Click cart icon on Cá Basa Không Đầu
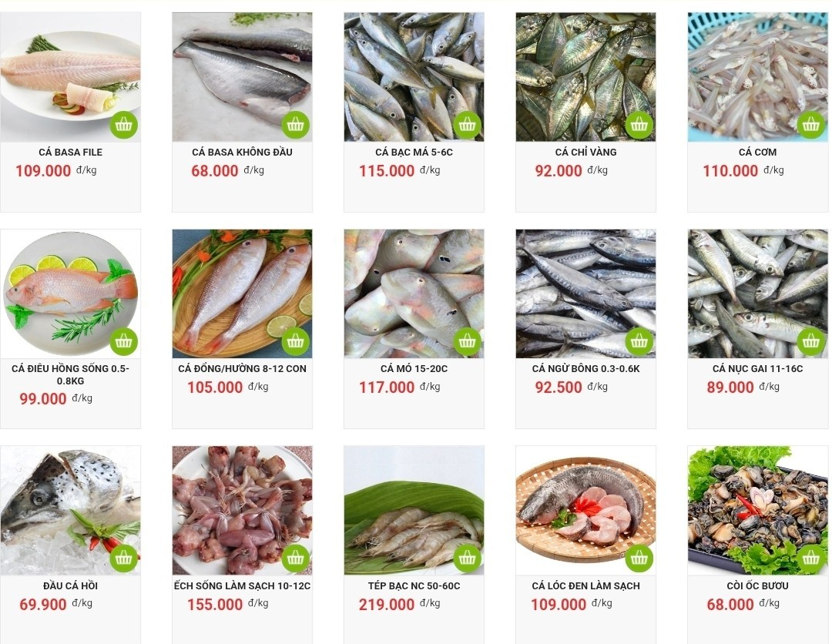Screen dimensions: 832x644 coord(296,125)
